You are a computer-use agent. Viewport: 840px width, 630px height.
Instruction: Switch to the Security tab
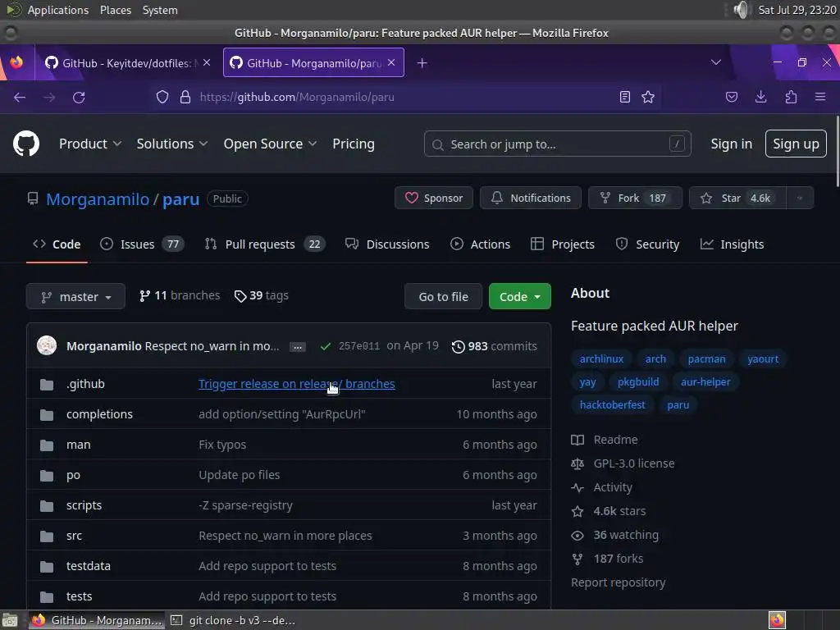coord(648,244)
